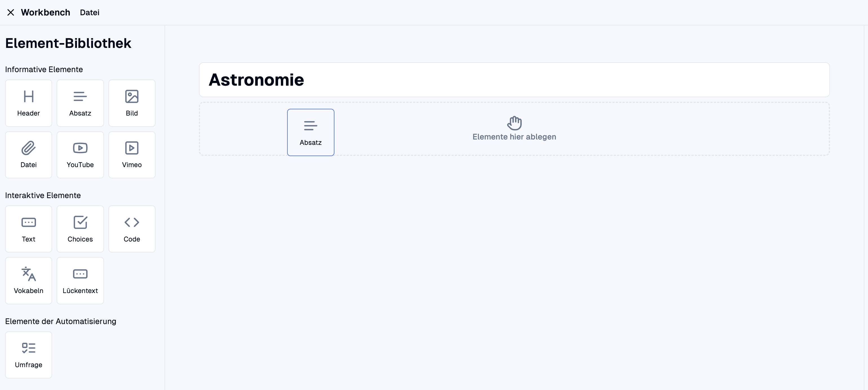Select the Vimeo video element

point(132,155)
